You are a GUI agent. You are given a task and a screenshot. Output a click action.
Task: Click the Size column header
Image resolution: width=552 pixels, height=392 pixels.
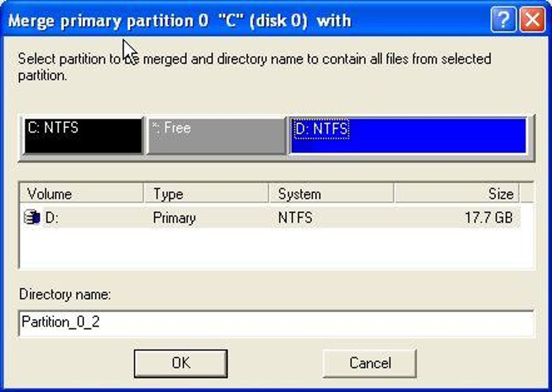(456, 194)
